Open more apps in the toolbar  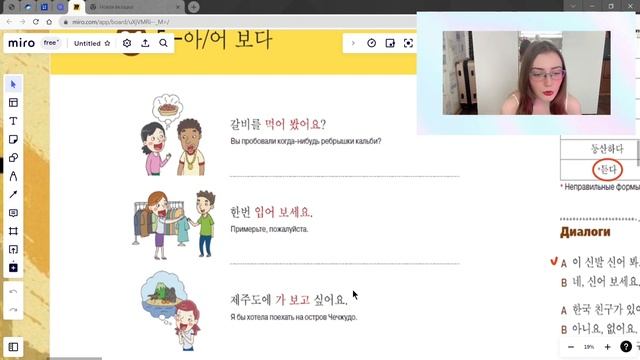13,267
